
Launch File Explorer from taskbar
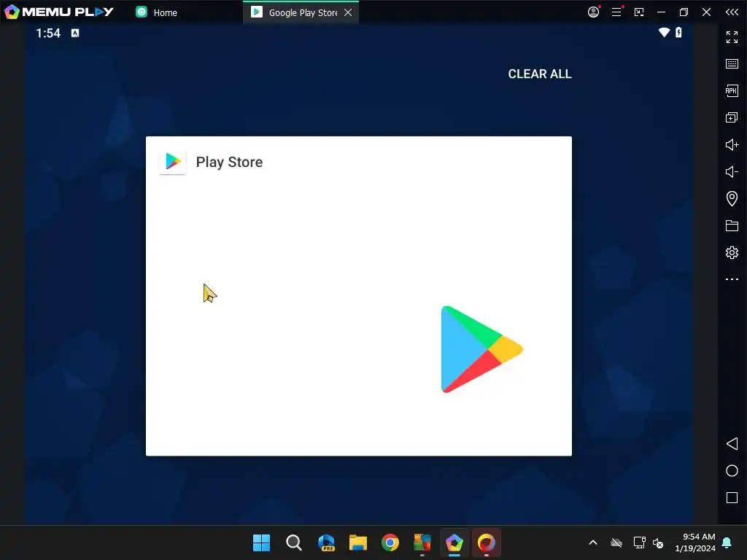(357, 542)
